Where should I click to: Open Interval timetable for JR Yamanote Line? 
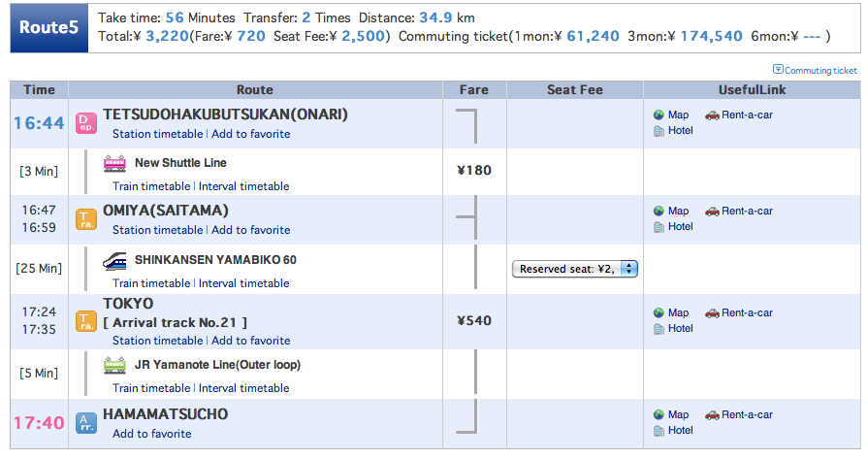click(243, 388)
